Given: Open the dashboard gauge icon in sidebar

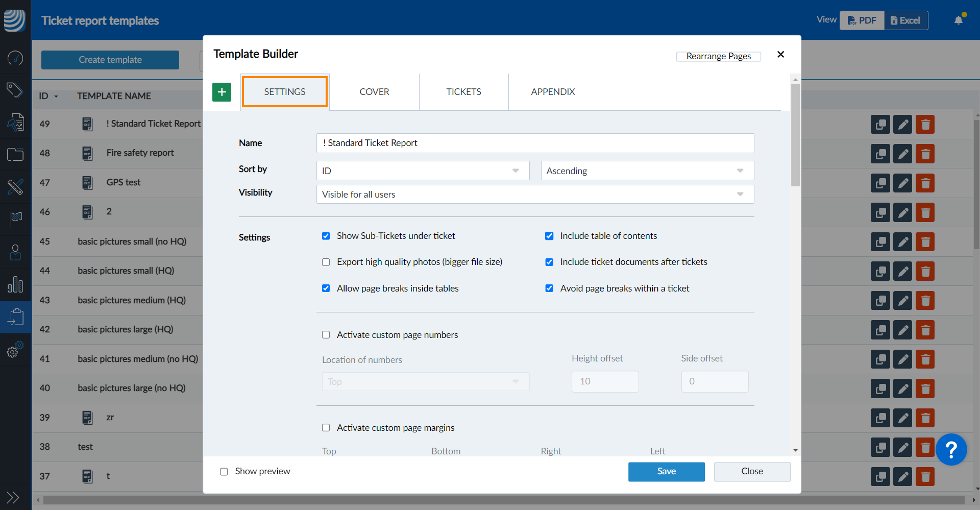Looking at the screenshot, I should [x=15, y=58].
